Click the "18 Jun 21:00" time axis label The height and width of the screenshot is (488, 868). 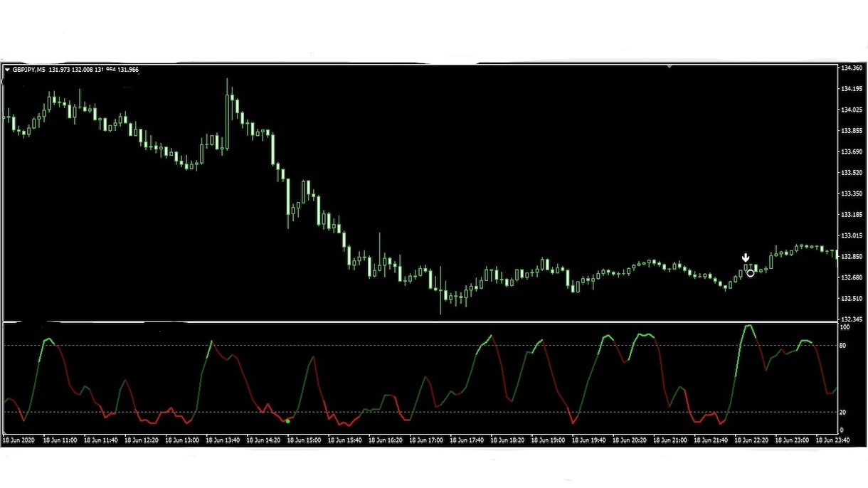click(x=670, y=440)
